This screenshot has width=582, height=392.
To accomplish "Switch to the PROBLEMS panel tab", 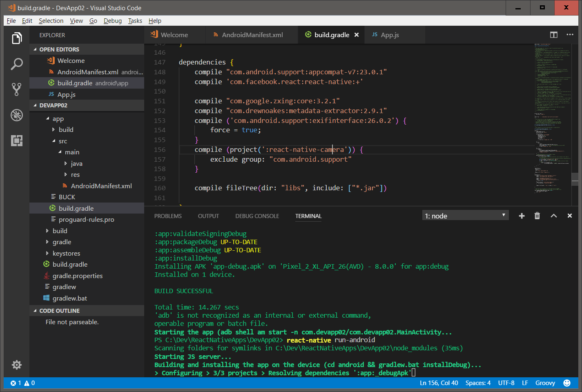I will (168, 216).
